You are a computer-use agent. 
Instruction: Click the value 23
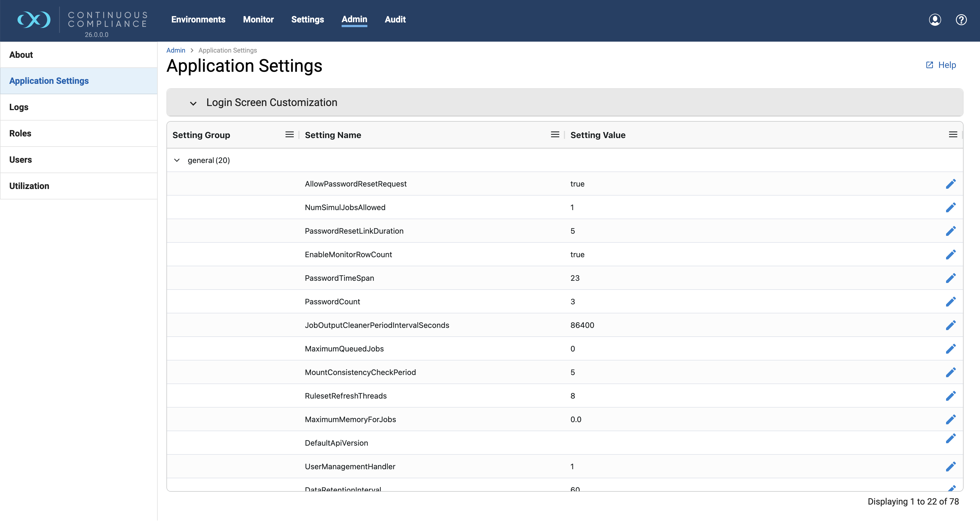point(575,278)
